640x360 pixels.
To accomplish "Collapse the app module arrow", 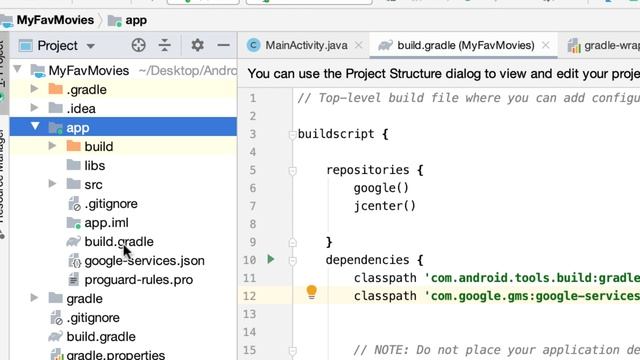I will click(x=35, y=127).
